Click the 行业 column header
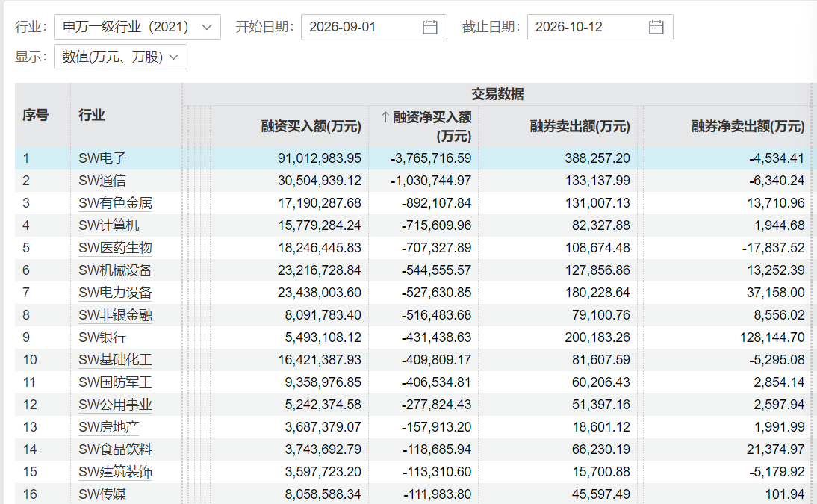 coord(92,115)
